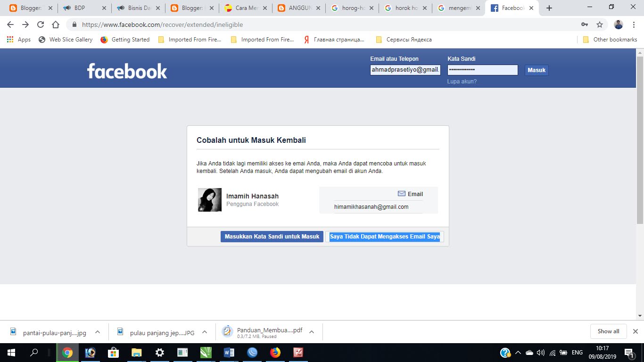Click the help question mark tray icon
The height and width of the screenshot is (362, 644).
pos(505,353)
